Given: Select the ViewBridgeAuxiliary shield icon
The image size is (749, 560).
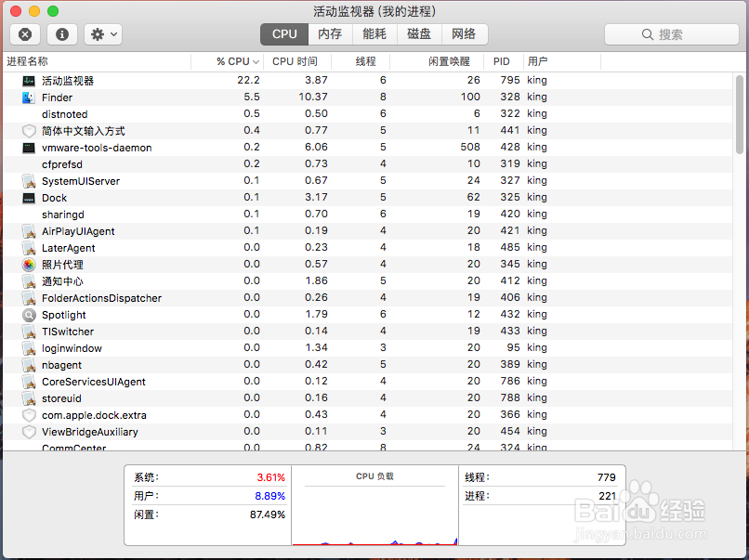Looking at the screenshot, I should (29, 432).
